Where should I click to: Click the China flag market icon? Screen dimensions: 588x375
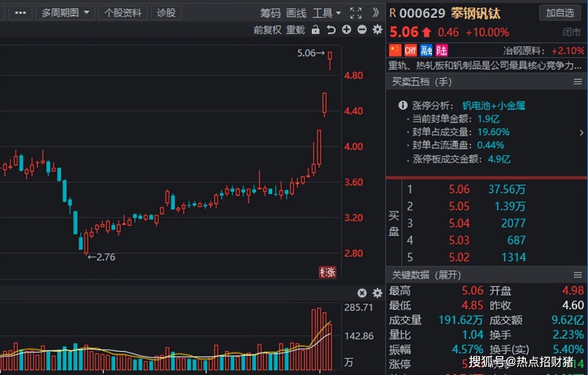pos(395,50)
